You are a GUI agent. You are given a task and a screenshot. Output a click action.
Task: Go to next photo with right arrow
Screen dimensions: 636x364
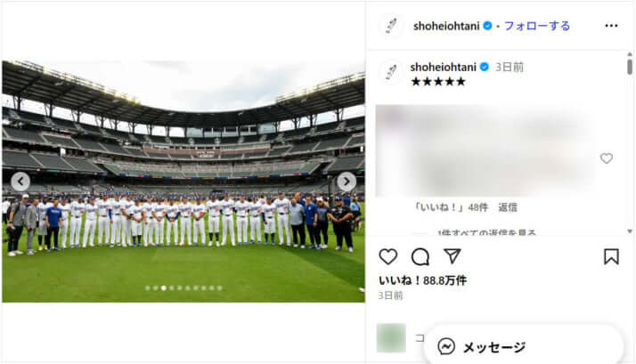(x=347, y=182)
